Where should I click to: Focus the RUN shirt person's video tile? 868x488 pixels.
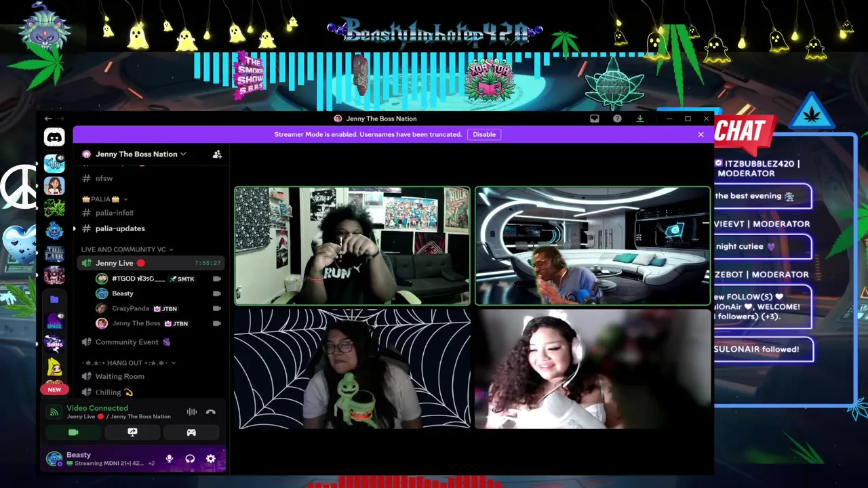tap(352, 245)
